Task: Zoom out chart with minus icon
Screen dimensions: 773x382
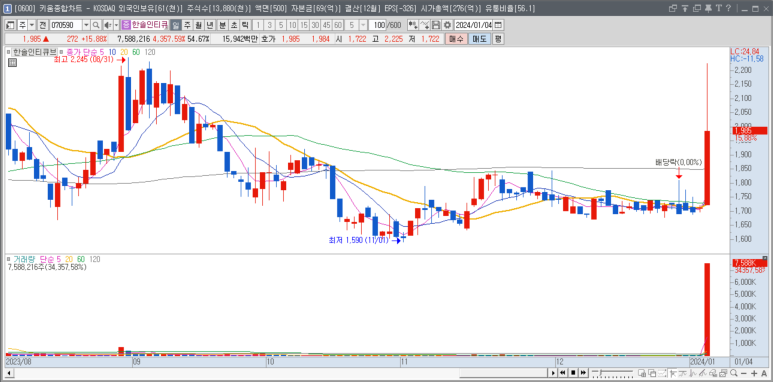Action: (x=743, y=374)
